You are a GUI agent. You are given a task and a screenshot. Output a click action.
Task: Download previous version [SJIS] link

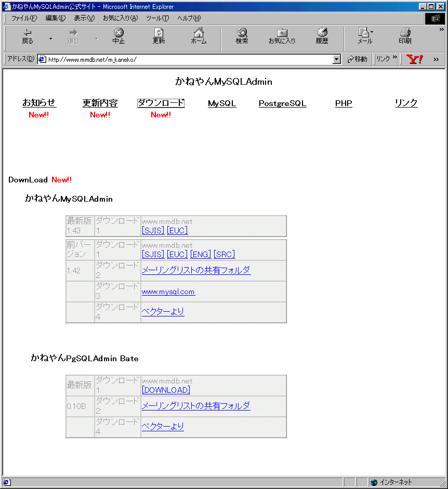(x=153, y=255)
